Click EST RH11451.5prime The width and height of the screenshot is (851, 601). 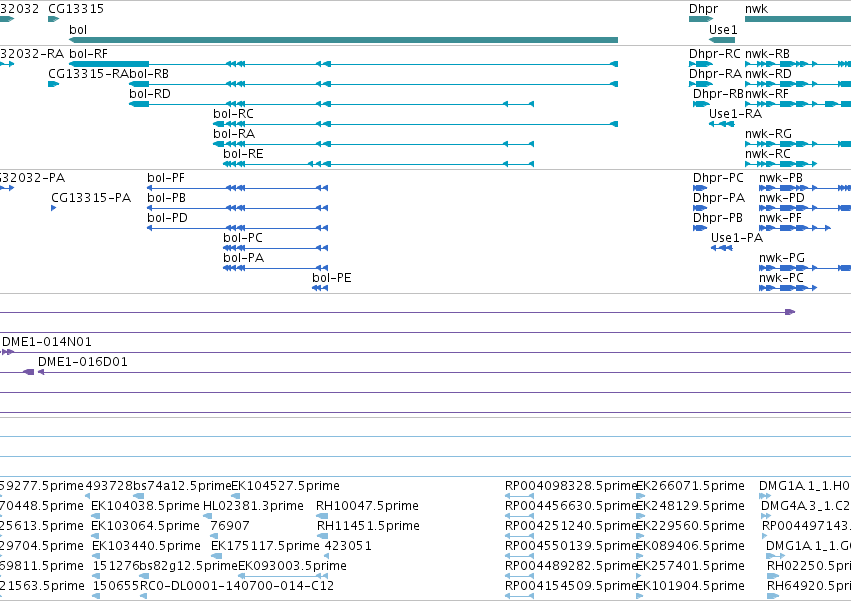click(x=369, y=526)
